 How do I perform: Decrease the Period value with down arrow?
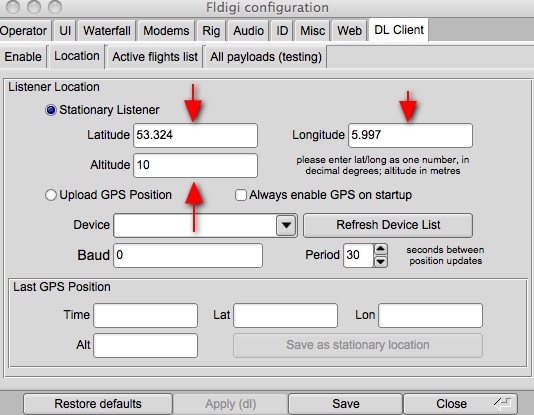point(380,261)
